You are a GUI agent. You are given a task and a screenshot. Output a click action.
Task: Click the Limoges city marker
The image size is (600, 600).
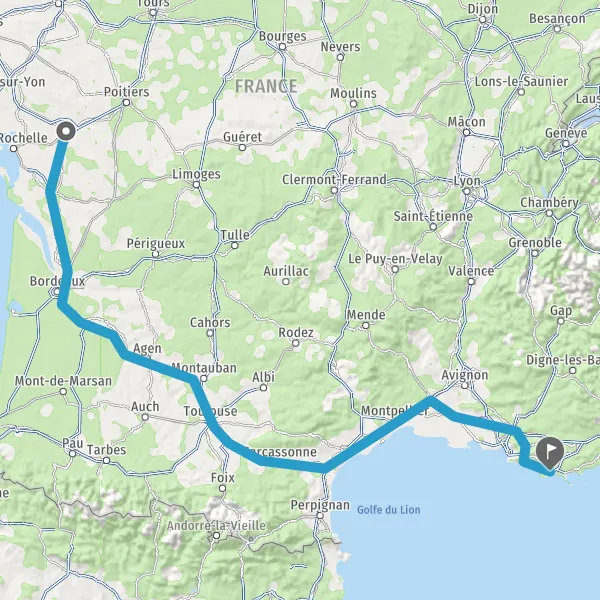click(x=196, y=185)
